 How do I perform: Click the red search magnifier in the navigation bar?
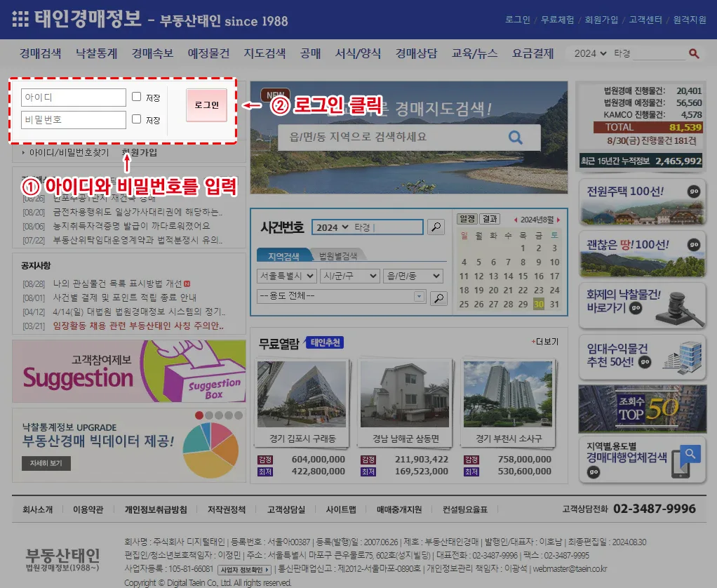(x=694, y=53)
